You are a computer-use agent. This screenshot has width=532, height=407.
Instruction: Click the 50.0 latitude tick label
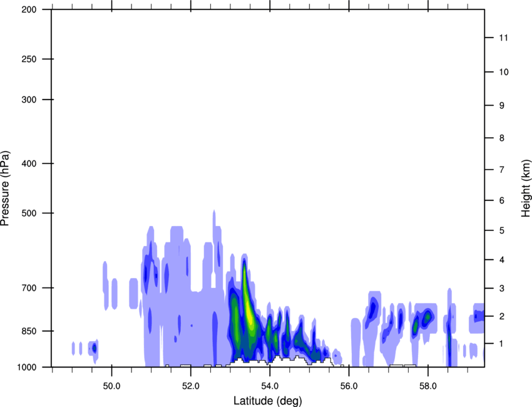[111, 386]
